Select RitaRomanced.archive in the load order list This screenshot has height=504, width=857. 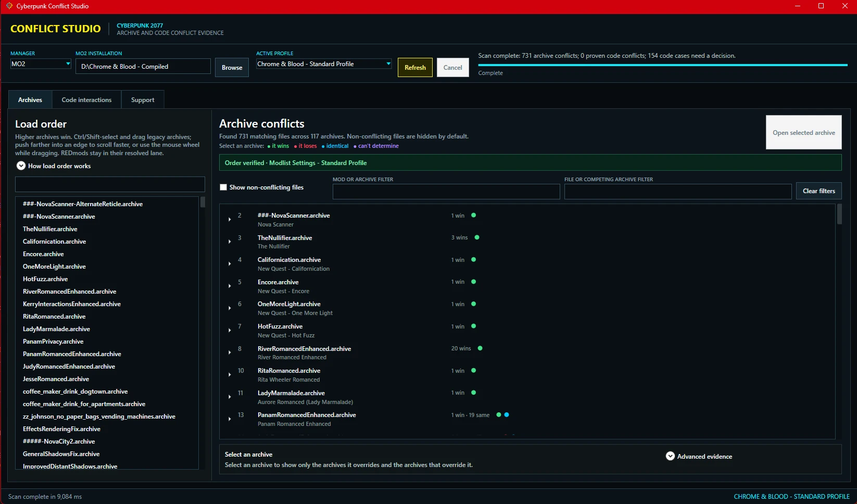point(107,317)
